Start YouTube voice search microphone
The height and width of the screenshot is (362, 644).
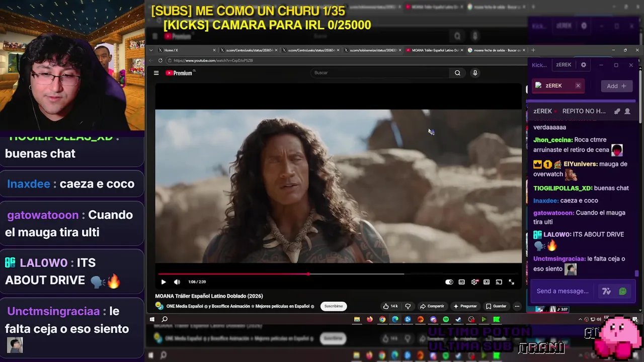coord(474,73)
